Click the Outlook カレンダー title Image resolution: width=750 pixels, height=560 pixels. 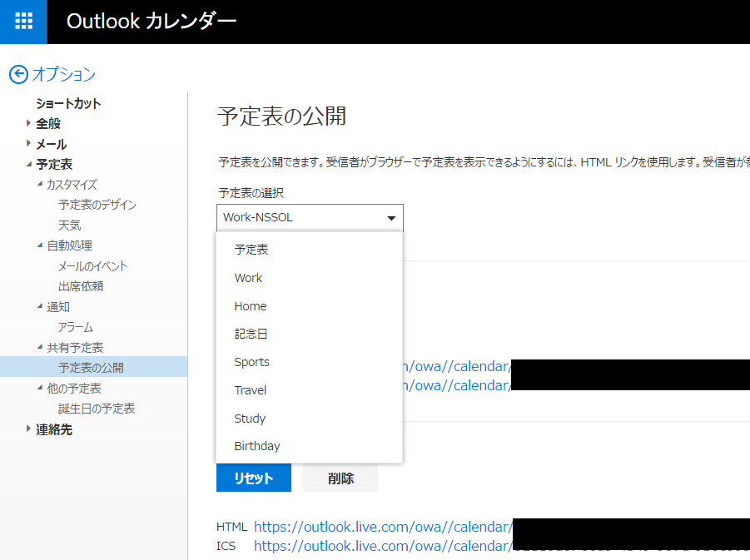[151, 22]
